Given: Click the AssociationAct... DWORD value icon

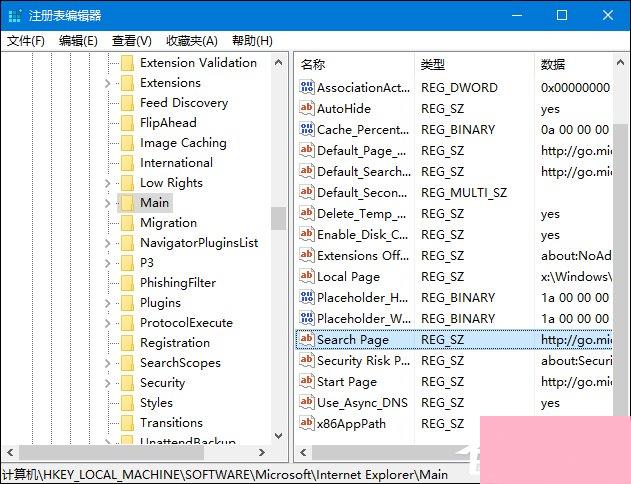Looking at the screenshot, I should (x=307, y=87).
